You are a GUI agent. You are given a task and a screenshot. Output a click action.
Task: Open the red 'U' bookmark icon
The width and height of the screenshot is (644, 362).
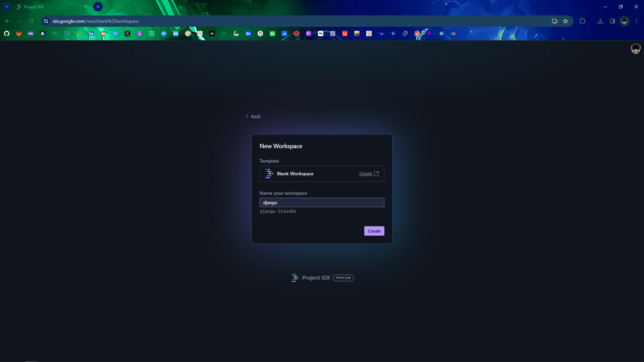[x=345, y=34]
